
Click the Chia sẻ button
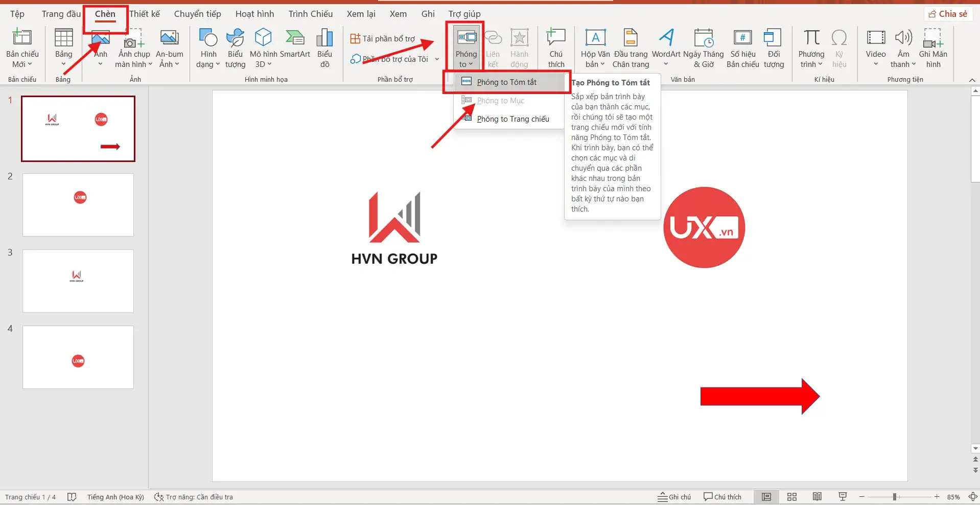click(x=948, y=14)
